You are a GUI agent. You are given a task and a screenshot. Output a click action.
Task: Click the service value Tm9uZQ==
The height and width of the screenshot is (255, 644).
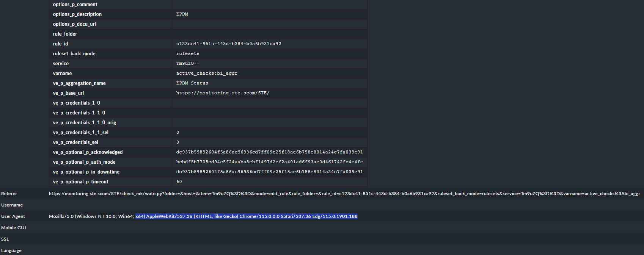(188, 64)
